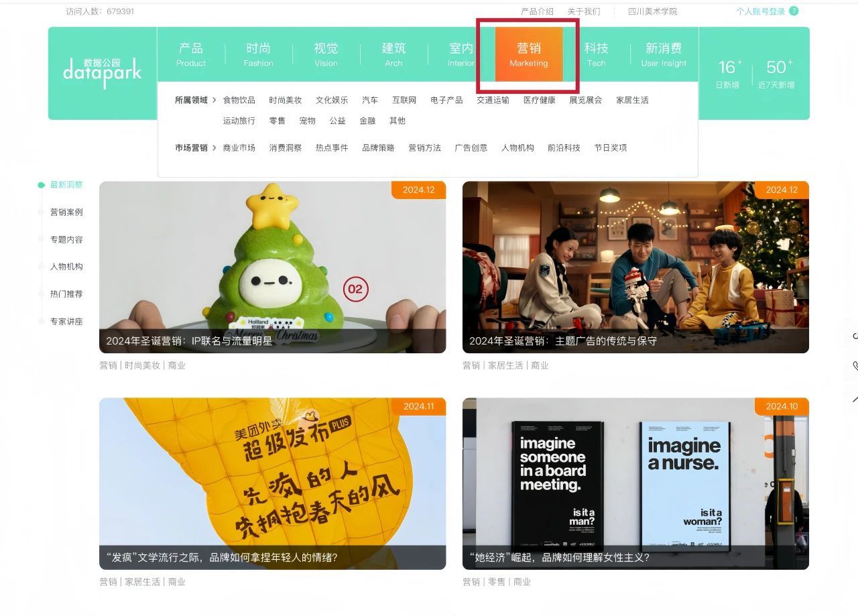Screen dimensions: 858x616
Task: Filter by 食物饮品 category
Action: pyautogui.click(x=239, y=101)
